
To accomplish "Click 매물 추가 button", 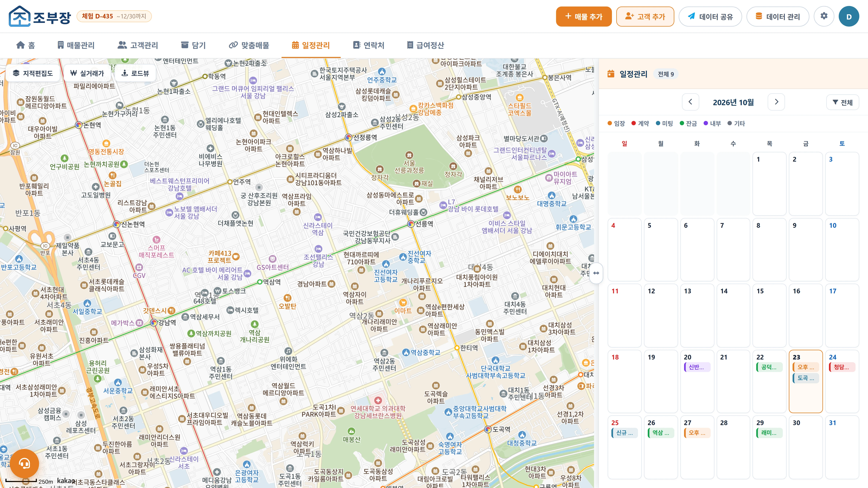I will 584,16.
